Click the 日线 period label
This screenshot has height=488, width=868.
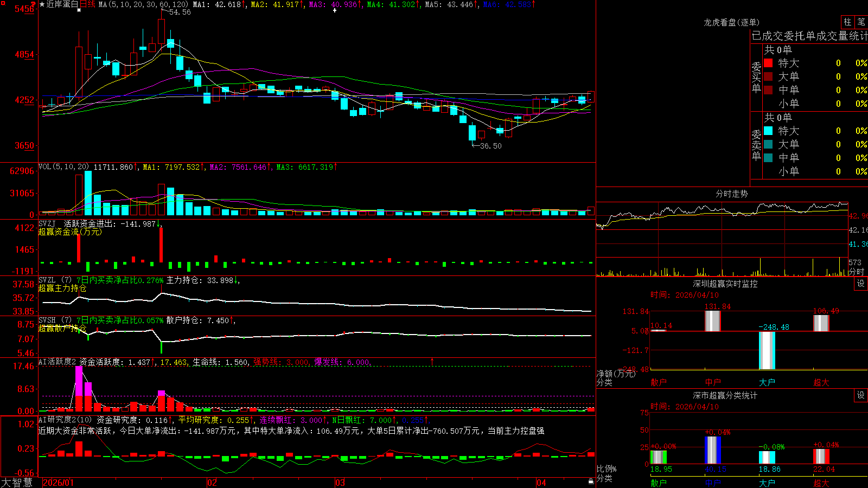coord(87,4)
